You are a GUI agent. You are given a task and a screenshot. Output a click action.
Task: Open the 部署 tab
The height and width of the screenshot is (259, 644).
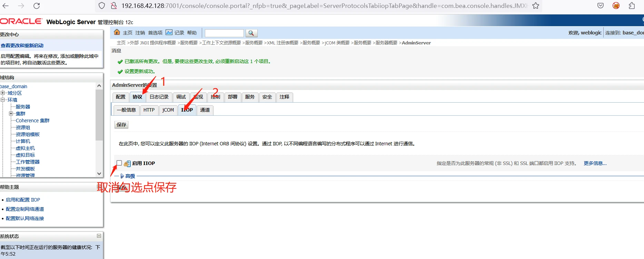click(233, 97)
